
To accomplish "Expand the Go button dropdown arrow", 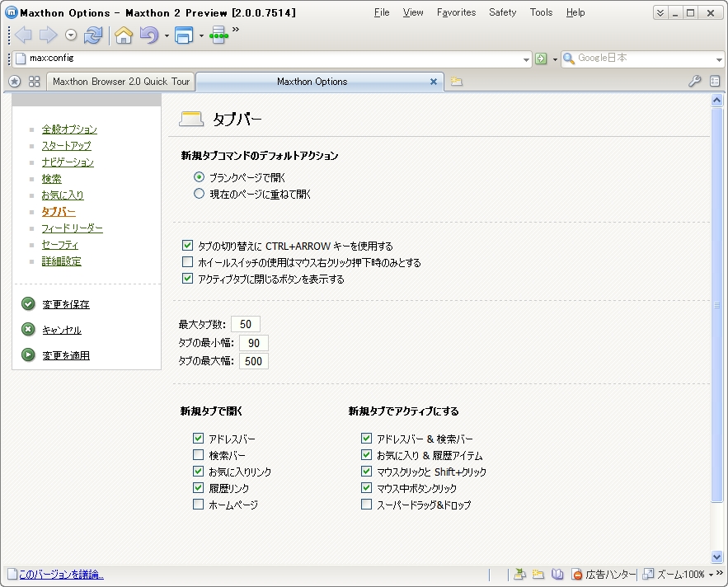I will (x=555, y=59).
